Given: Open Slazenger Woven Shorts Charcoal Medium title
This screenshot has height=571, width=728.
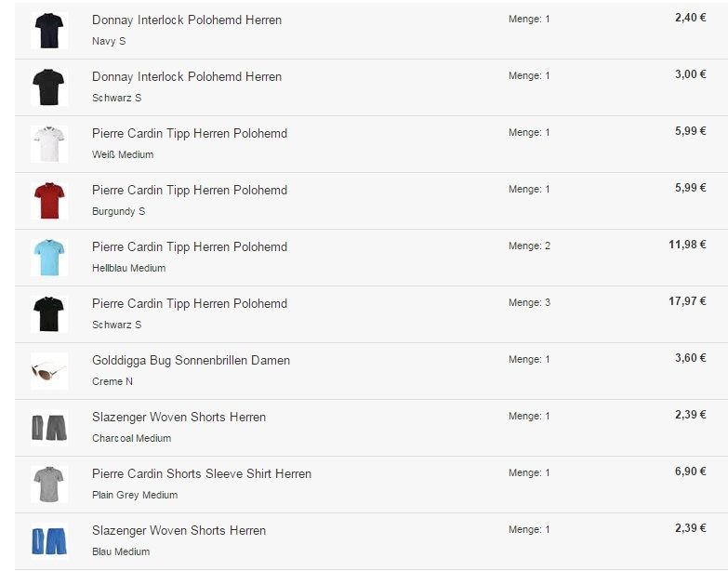Looking at the screenshot, I should point(179,417).
